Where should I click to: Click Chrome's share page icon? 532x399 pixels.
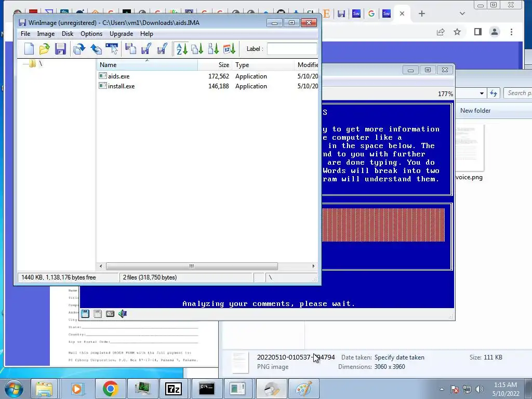tap(441, 32)
